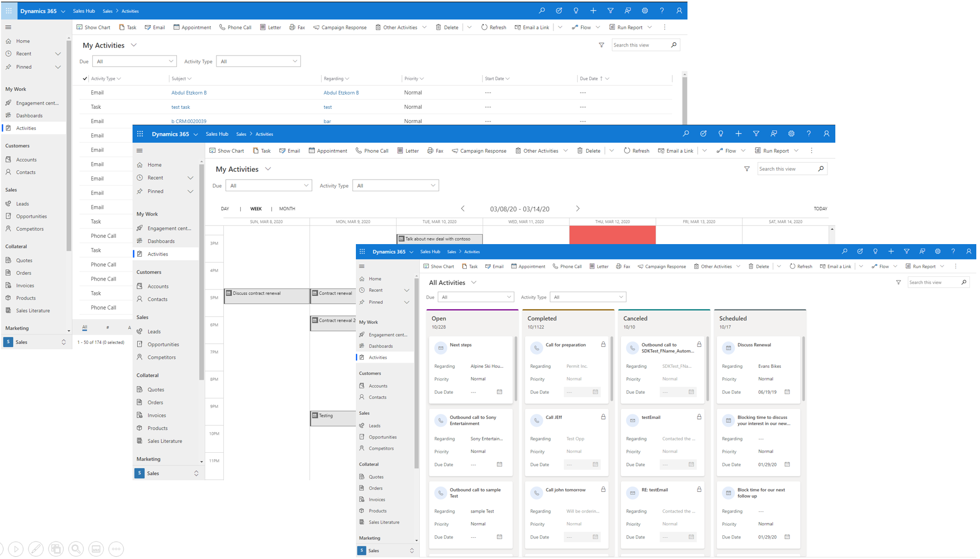The image size is (980, 559).
Task: Expand Pinned in middle window sidebar
Action: click(190, 191)
